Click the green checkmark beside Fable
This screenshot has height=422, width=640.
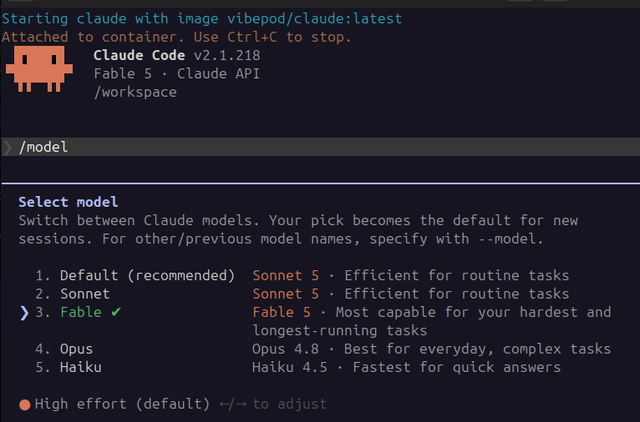116,312
